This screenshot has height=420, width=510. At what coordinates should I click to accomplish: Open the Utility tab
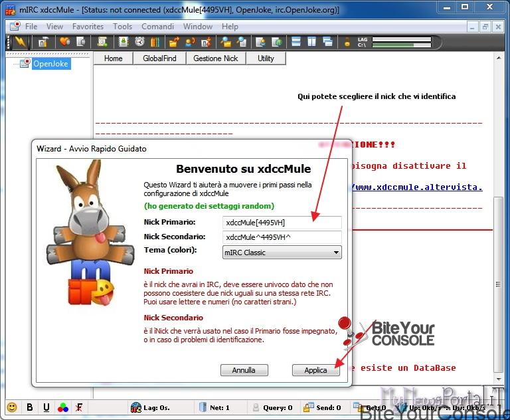click(x=266, y=58)
